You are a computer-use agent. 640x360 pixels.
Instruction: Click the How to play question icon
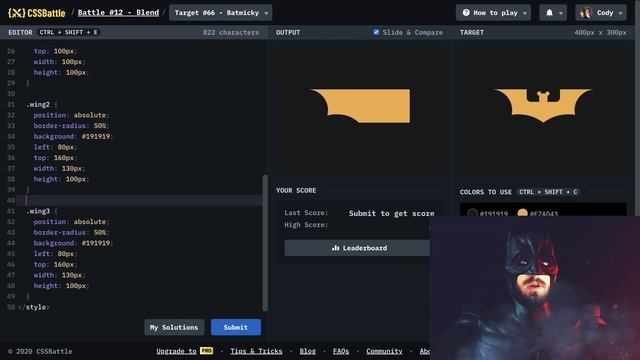point(466,13)
